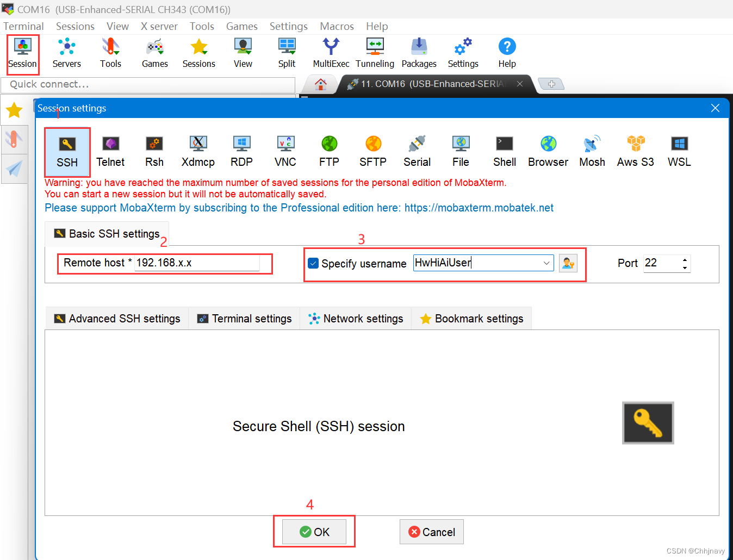The height and width of the screenshot is (560, 733).
Task: Open the Tools toolbar icon
Action: tap(110, 54)
